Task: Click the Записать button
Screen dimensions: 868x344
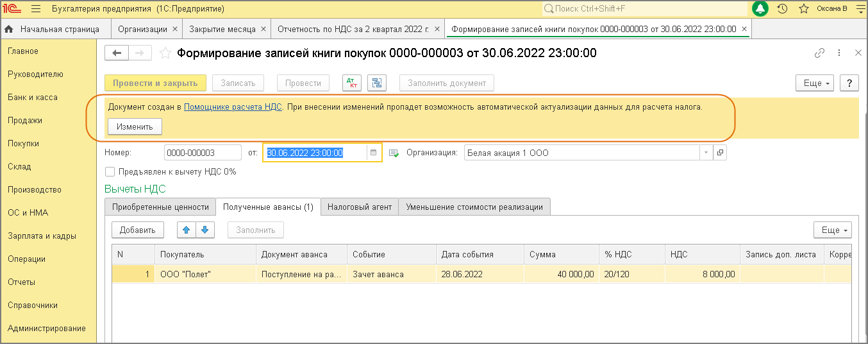Action: click(x=238, y=83)
